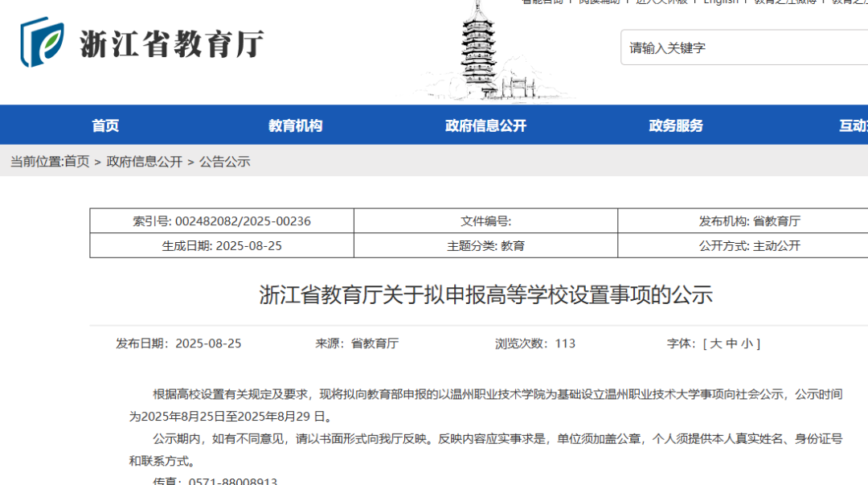Click the 索引号 002482082/2025-00236 table cell
The width and height of the screenshot is (868, 485).
pos(222,221)
